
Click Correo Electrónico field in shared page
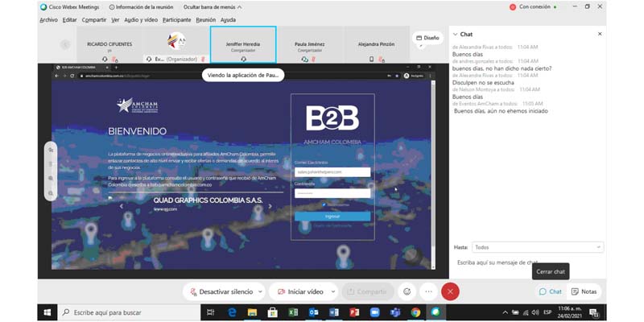pos(332,172)
